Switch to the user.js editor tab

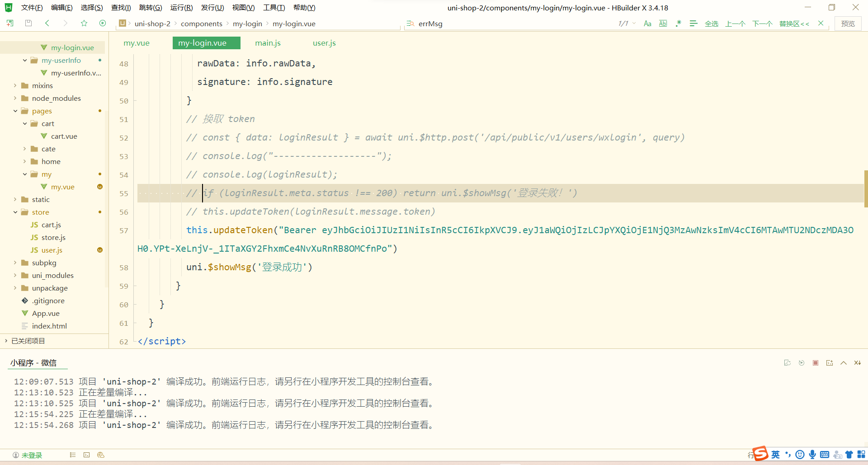click(324, 43)
